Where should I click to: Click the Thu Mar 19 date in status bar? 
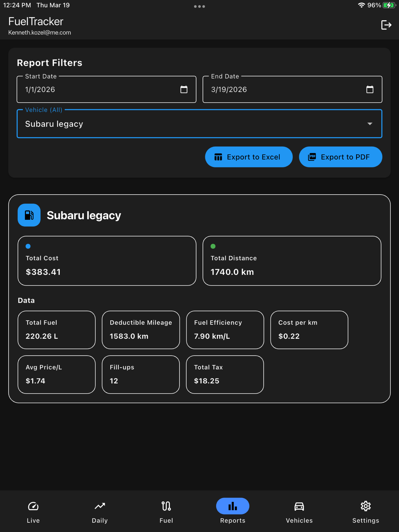click(x=53, y=5)
